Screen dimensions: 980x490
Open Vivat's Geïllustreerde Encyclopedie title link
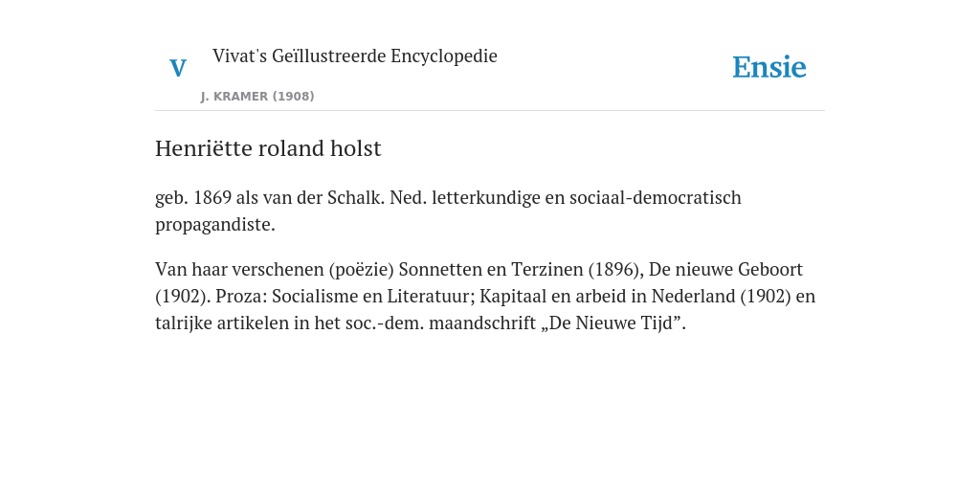354,56
